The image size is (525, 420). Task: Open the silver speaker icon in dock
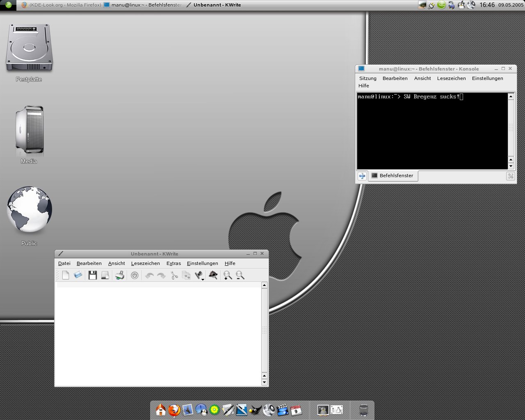click(269, 410)
